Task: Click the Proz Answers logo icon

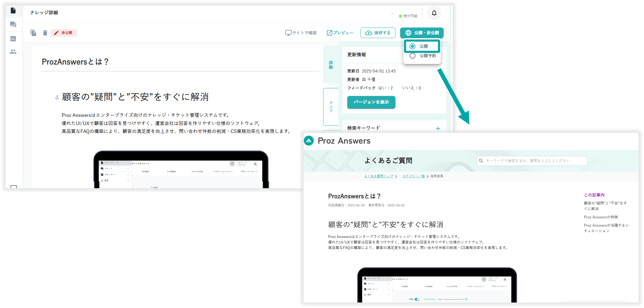Action: [x=309, y=141]
